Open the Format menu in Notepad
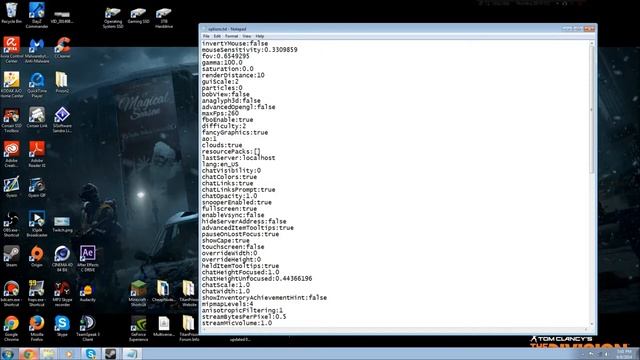 coord(231,36)
